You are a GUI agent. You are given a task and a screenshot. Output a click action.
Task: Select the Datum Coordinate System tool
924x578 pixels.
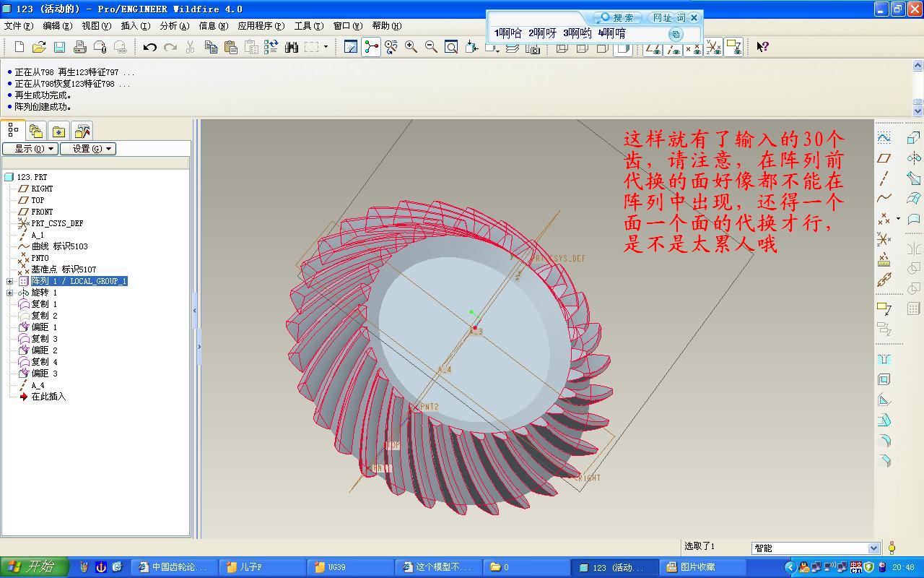(884, 238)
